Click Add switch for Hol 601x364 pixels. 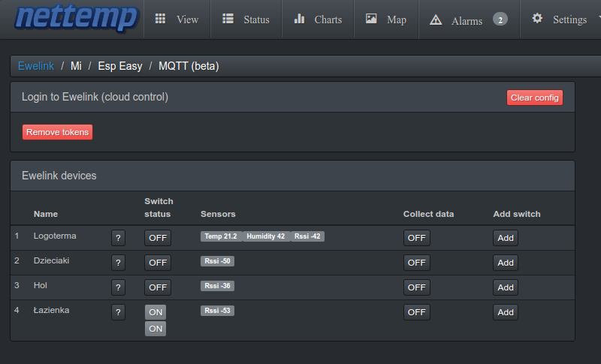click(506, 287)
